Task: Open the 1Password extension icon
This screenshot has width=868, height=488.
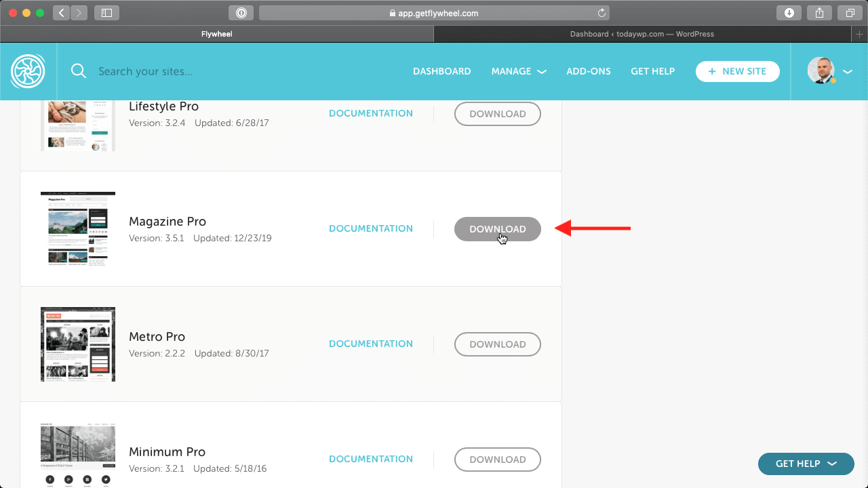Action: [241, 12]
